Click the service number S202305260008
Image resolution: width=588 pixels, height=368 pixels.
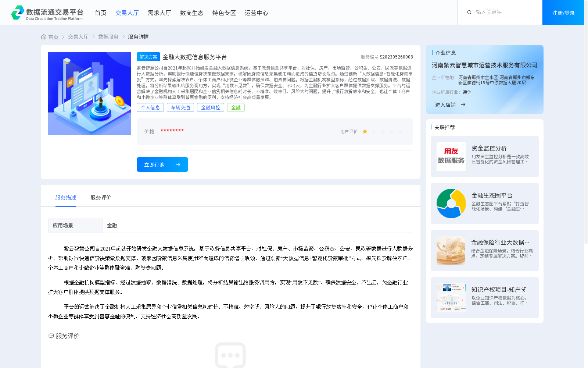396,57
